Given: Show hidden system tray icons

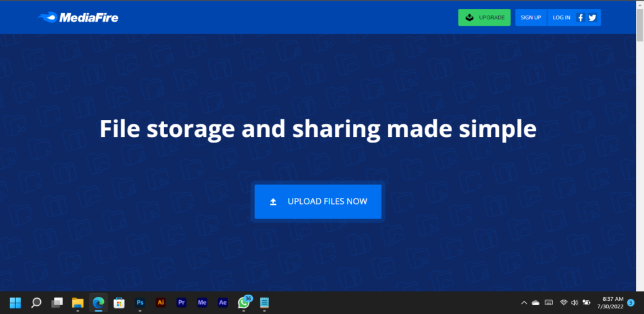Looking at the screenshot, I should tap(524, 303).
